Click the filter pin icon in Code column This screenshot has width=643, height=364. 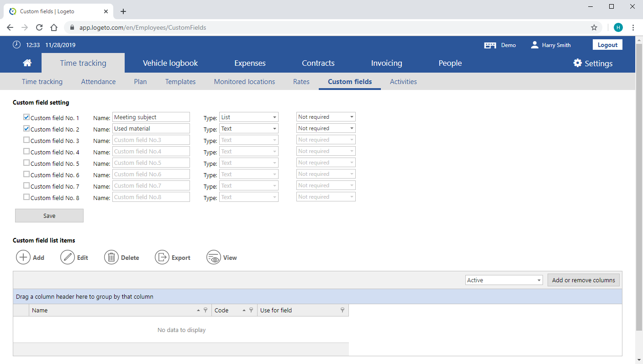[251, 310]
